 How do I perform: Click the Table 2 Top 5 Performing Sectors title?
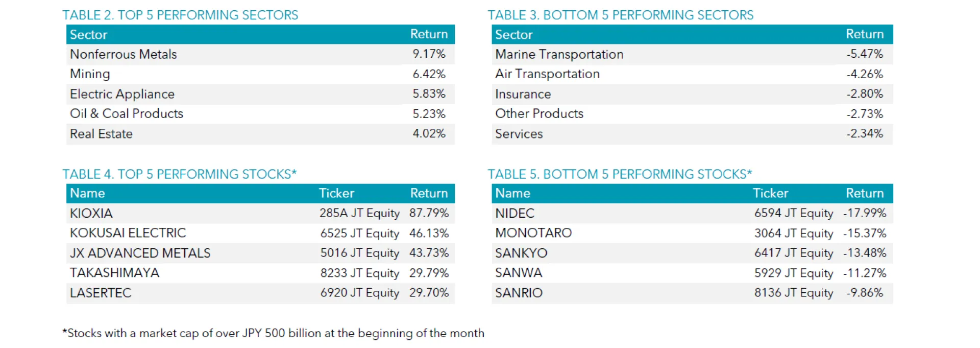coord(180,15)
